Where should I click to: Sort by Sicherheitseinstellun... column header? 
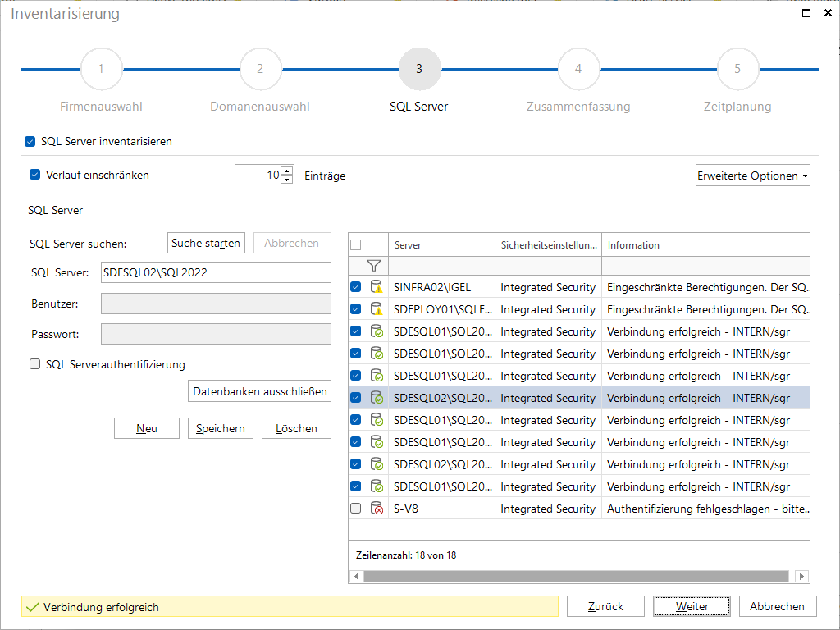coord(549,244)
